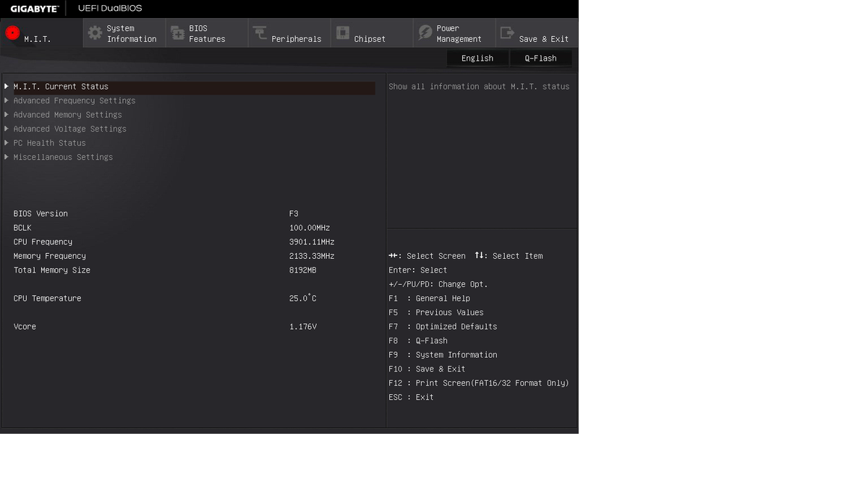Click the red M.I.T. tab icon
Image resolution: width=868 pixels, height=488 pixels.
[12, 33]
